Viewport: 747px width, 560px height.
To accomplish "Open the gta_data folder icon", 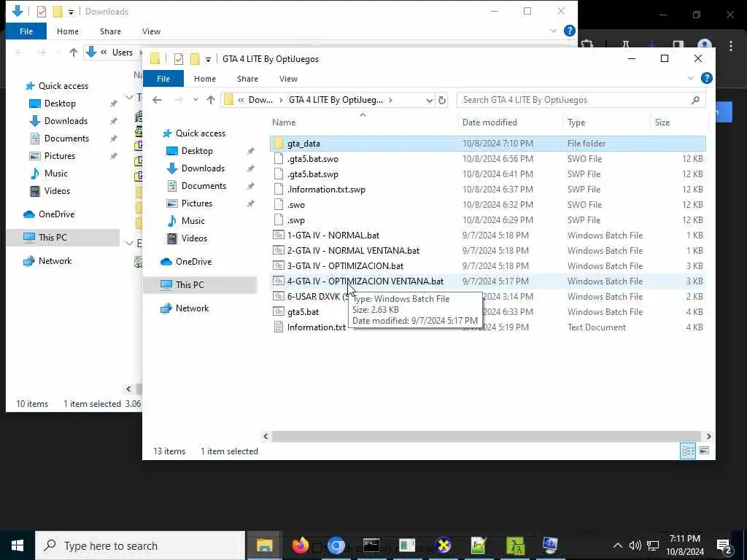I will point(279,144).
